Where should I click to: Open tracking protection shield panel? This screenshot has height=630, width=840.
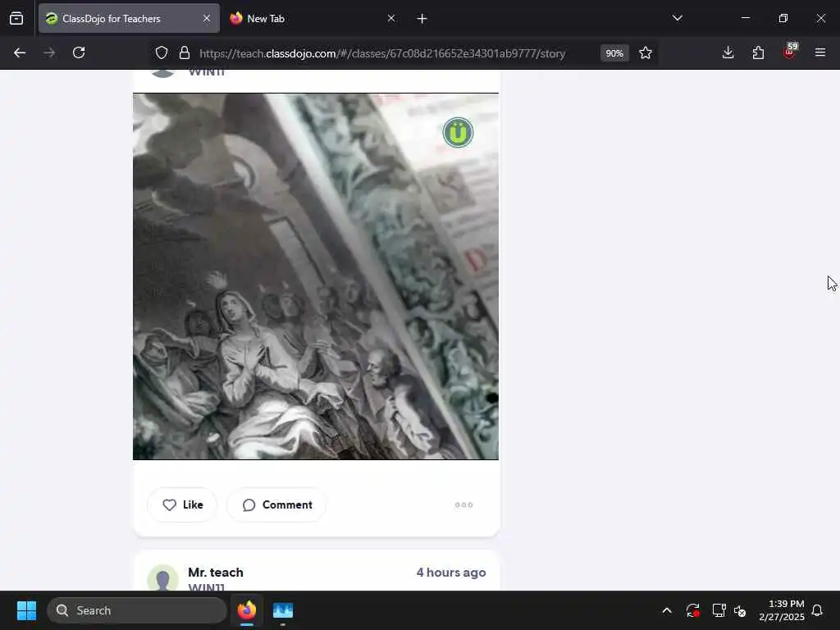coord(162,53)
